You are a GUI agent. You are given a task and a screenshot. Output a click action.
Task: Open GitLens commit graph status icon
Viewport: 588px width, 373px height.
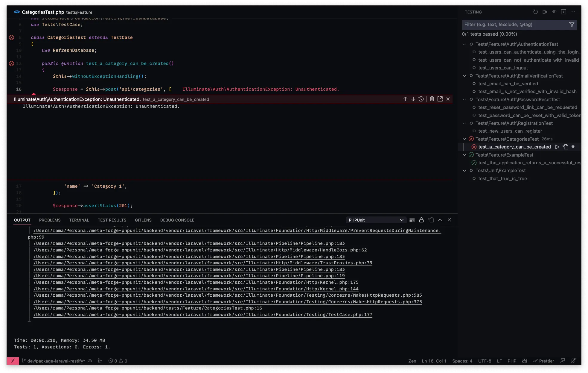(100, 361)
